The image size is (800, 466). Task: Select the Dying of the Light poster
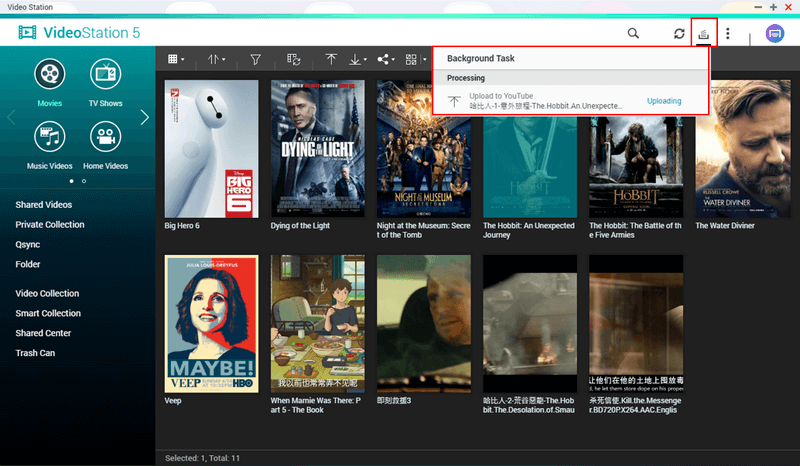317,149
